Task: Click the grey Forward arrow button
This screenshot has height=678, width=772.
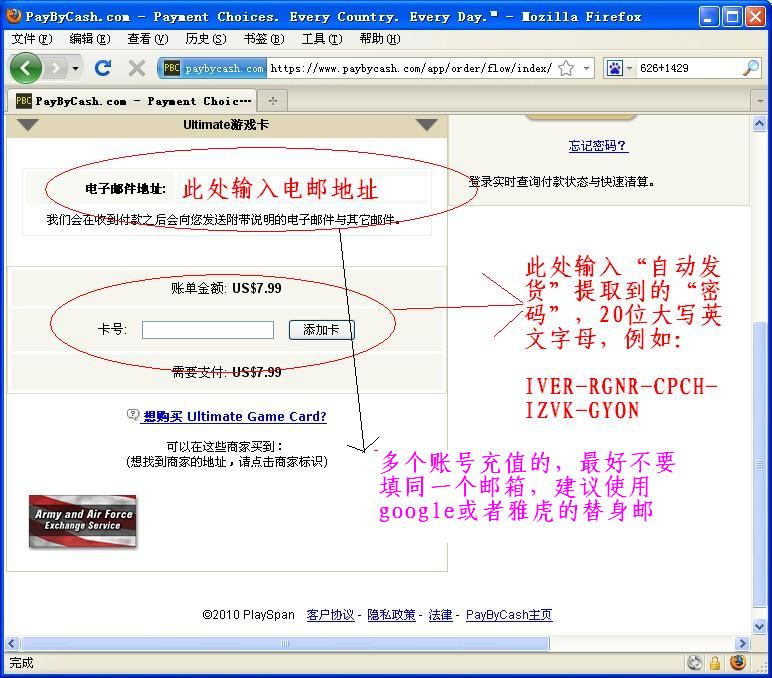Action: click(55, 68)
